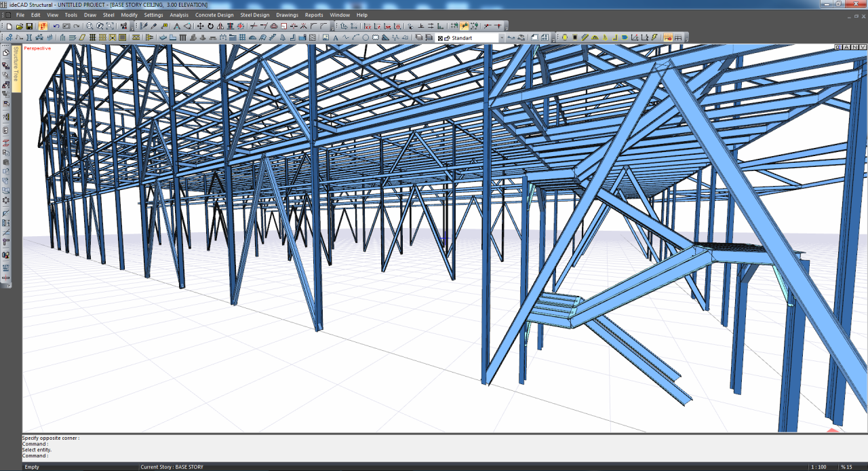The width and height of the screenshot is (868, 471).
Task: Select the Rotate tool (circular arrow)
Action: pos(210,26)
